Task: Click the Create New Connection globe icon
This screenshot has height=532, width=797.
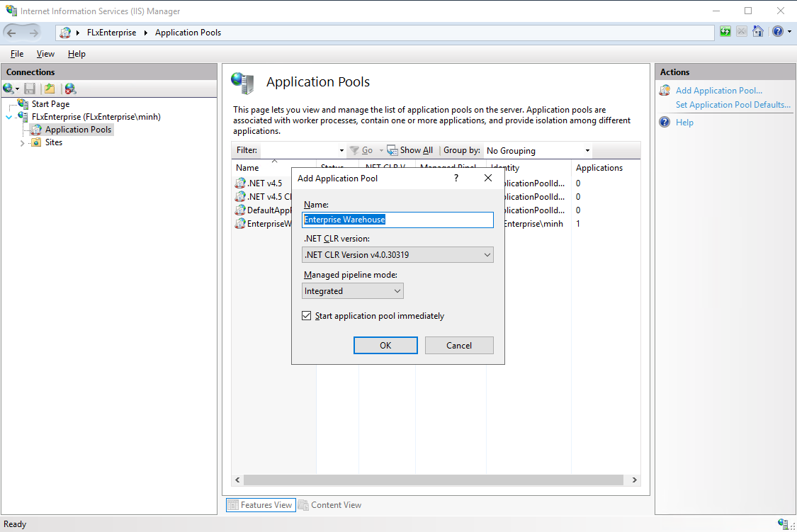Action: 9,88
